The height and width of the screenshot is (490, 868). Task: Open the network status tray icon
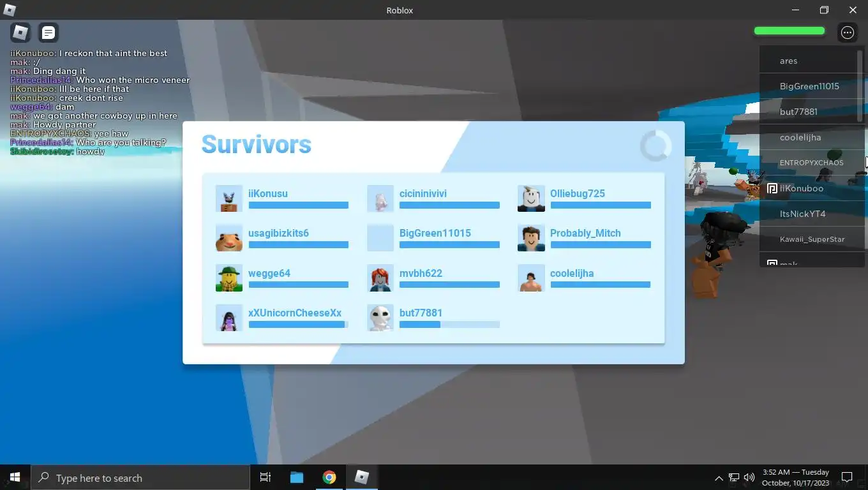[734, 477]
